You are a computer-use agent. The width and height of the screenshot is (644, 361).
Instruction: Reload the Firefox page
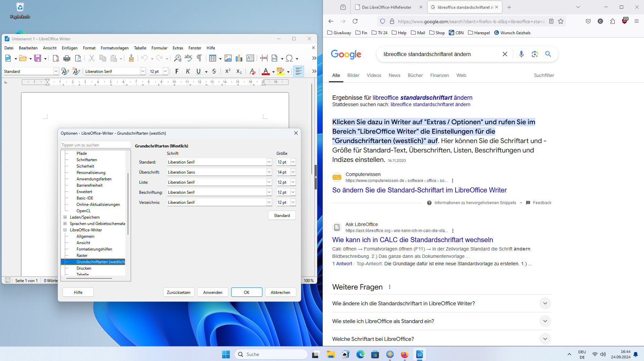(355, 21)
